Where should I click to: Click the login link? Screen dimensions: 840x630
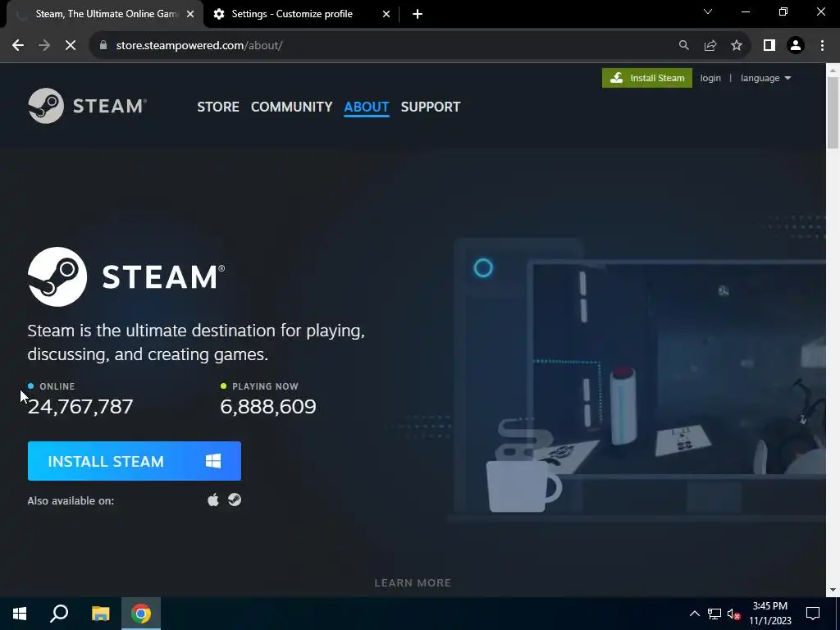[x=710, y=78]
